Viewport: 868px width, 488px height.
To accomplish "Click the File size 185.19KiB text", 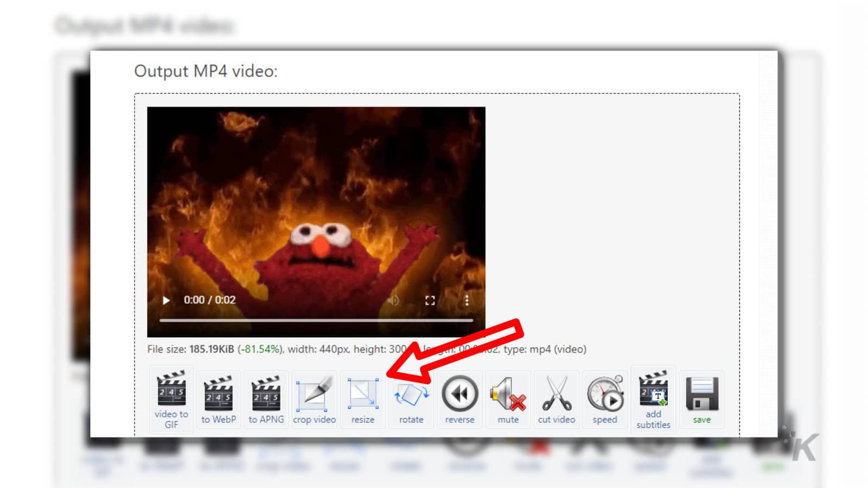I will pyautogui.click(x=190, y=349).
